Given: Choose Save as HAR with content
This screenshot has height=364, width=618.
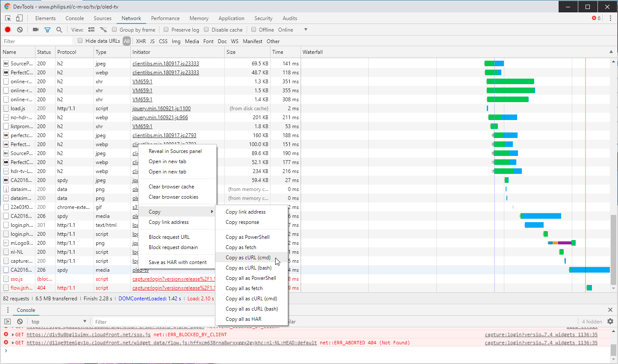Looking at the screenshot, I should pos(178,262).
